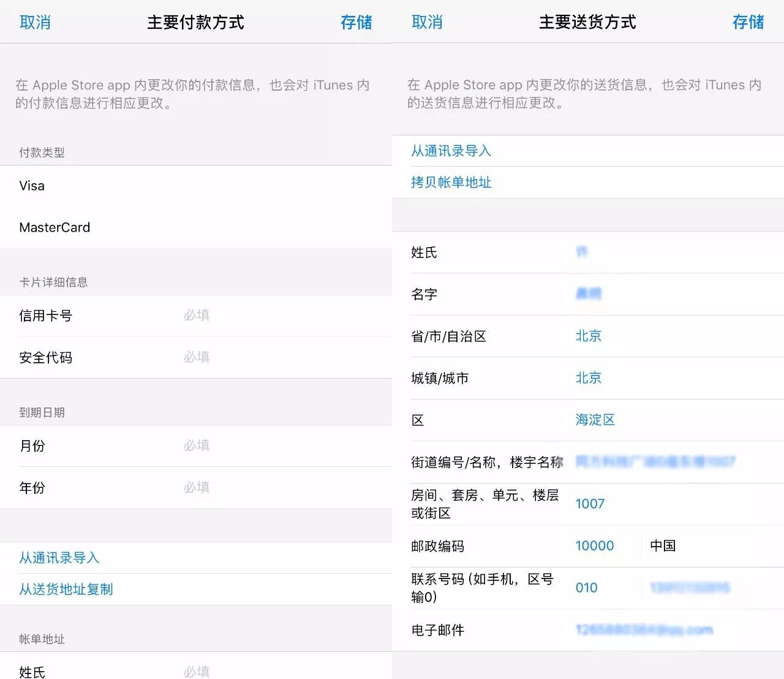Select Visa as payment type
Viewport: 784px width, 679px height.
pyautogui.click(x=196, y=186)
